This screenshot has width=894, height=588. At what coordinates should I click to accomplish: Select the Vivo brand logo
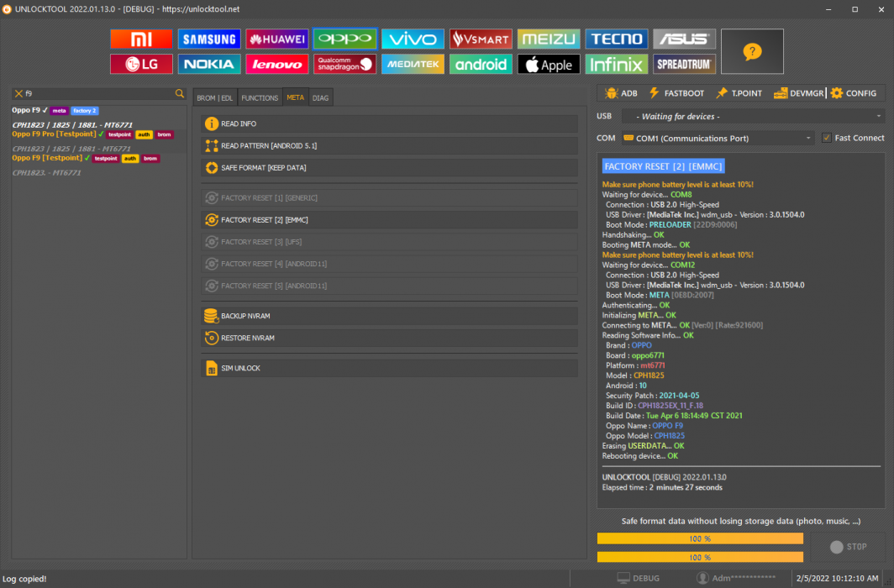pyautogui.click(x=413, y=39)
